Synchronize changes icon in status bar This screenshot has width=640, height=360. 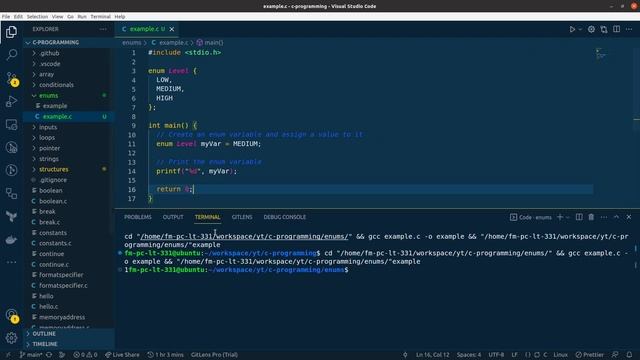49,355
